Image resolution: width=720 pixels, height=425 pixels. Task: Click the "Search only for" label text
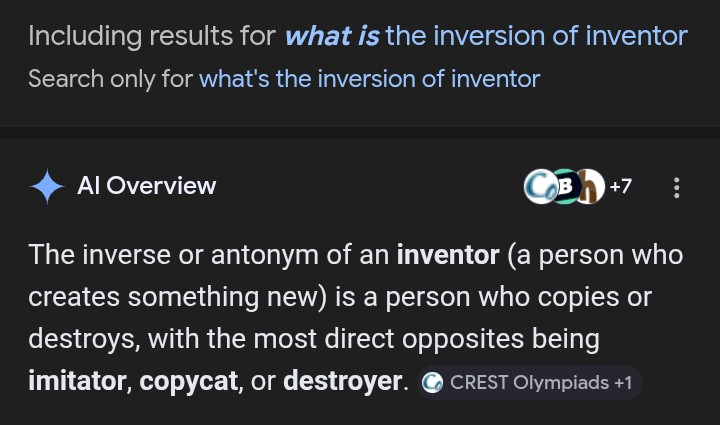pyautogui.click(x=110, y=78)
